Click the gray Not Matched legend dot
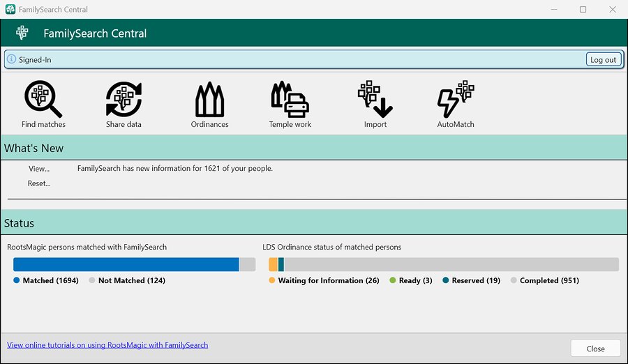 tap(92, 280)
